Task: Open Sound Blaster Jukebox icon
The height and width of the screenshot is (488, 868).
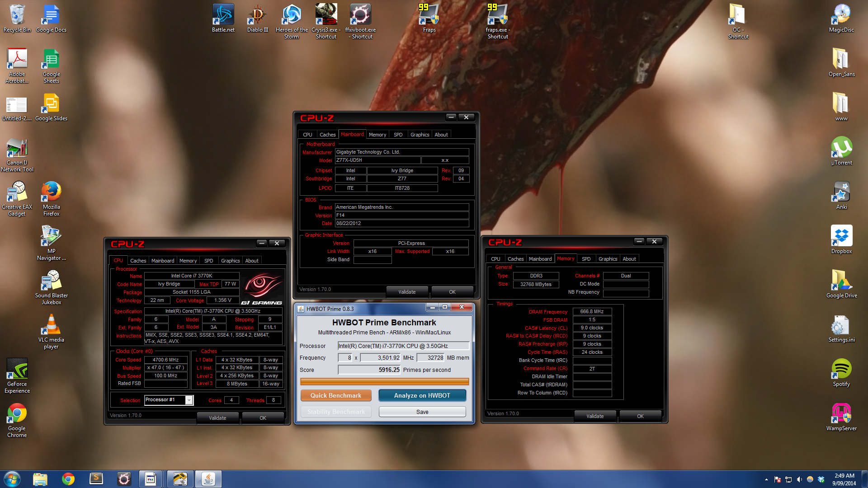Action: click(x=51, y=287)
